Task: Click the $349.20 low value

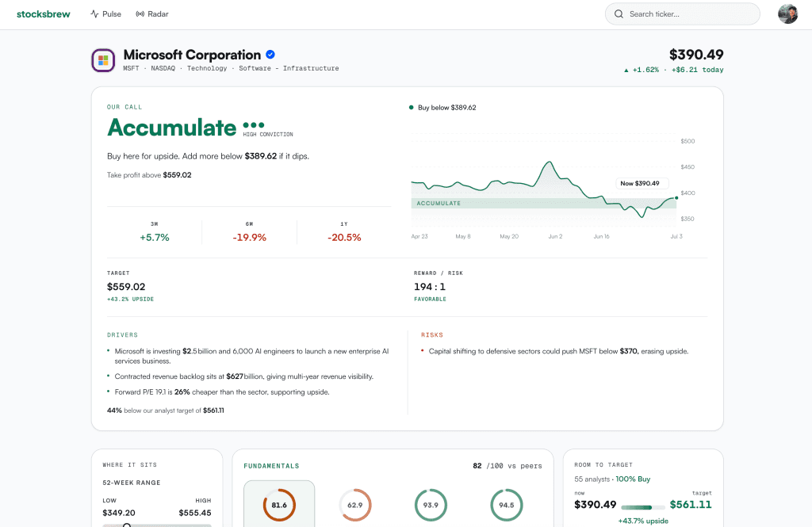Action: tap(119, 513)
